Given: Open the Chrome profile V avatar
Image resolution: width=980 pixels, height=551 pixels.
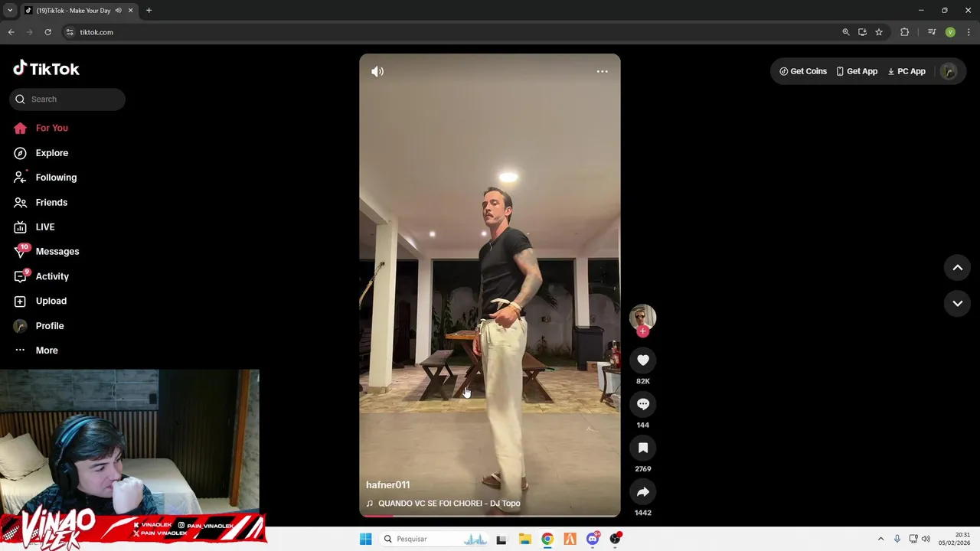Looking at the screenshot, I should [x=950, y=32].
